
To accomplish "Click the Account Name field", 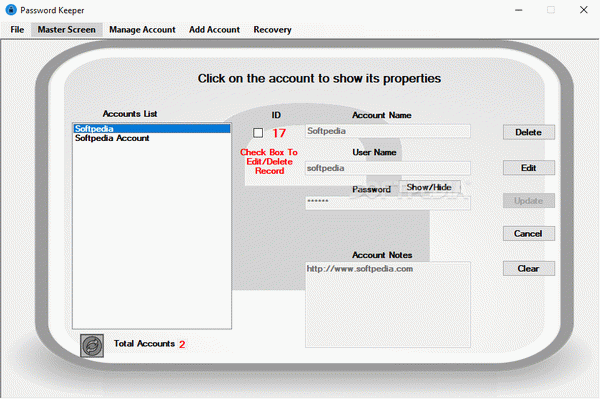I will (x=388, y=131).
